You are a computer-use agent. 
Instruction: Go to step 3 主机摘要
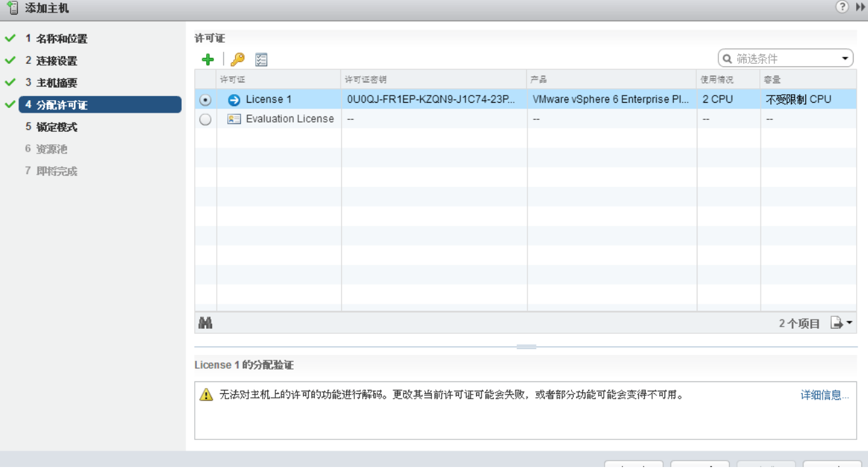56,83
